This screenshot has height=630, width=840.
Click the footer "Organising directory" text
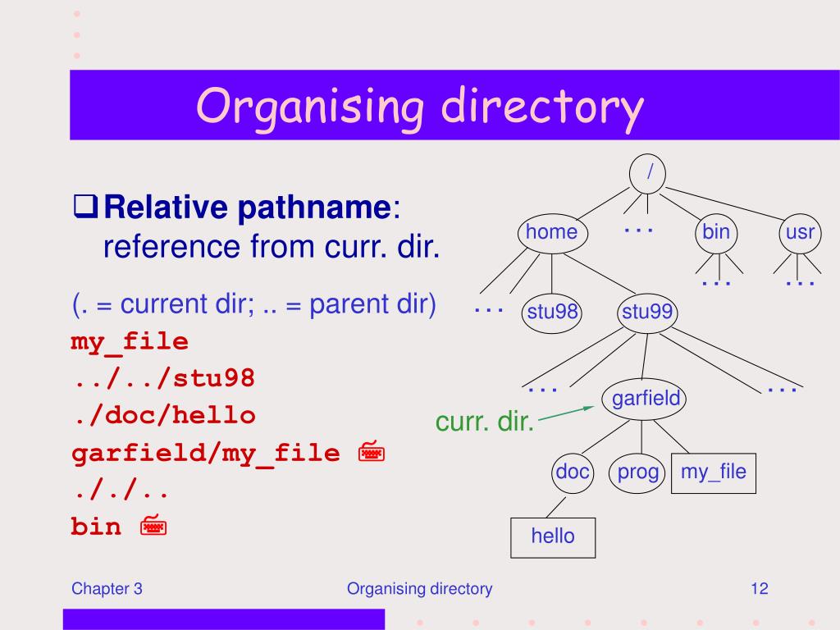[x=419, y=589]
